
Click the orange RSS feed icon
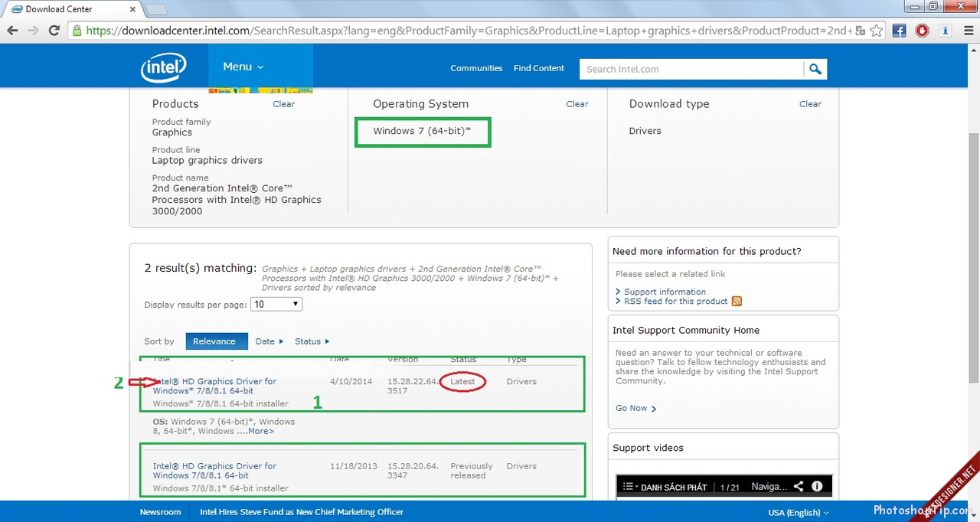[737, 302]
